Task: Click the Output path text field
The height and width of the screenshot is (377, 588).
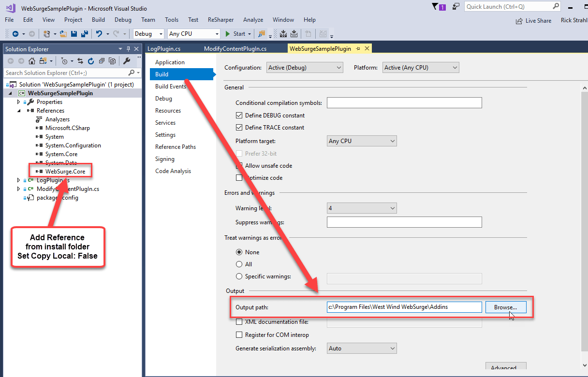Action: point(404,307)
